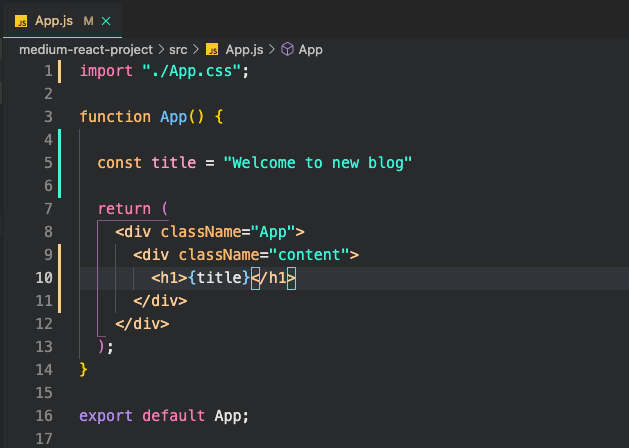Click the return keyword on line 7
The height and width of the screenshot is (448, 629).
pos(124,209)
